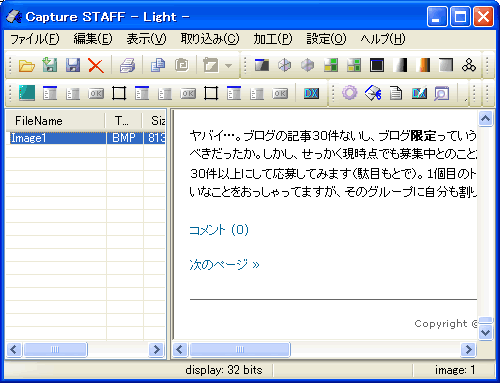Click the open folder toolbar icon

[x=27, y=65]
